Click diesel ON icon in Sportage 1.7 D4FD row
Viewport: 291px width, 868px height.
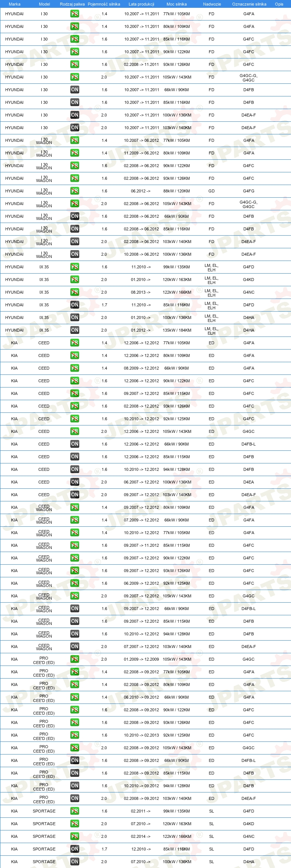click(x=74, y=849)
